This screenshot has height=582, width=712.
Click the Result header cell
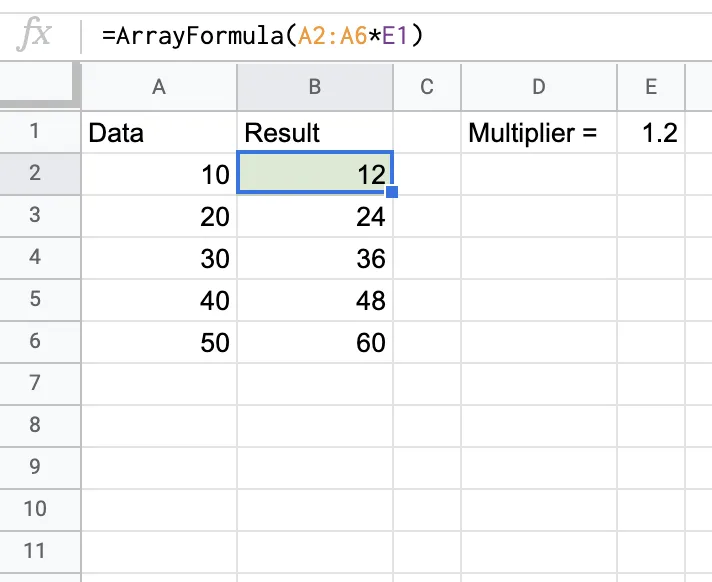[314, 132]
